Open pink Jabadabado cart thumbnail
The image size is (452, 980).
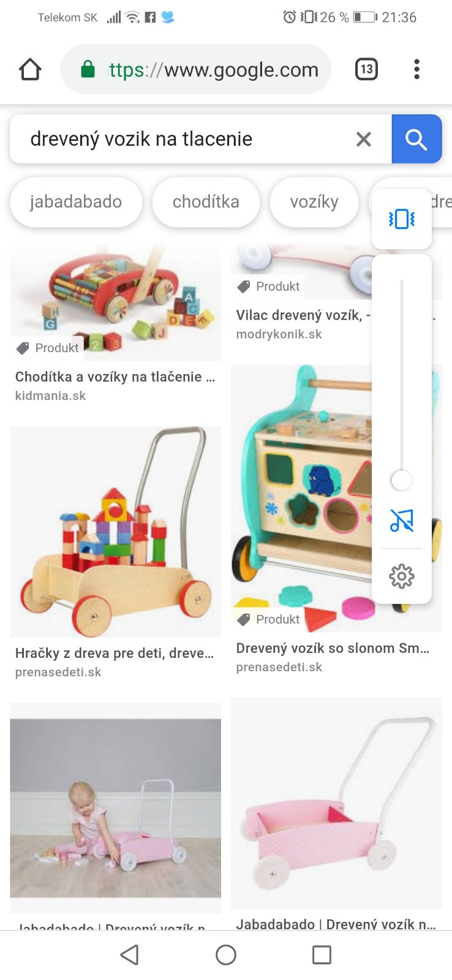[336, 803]
